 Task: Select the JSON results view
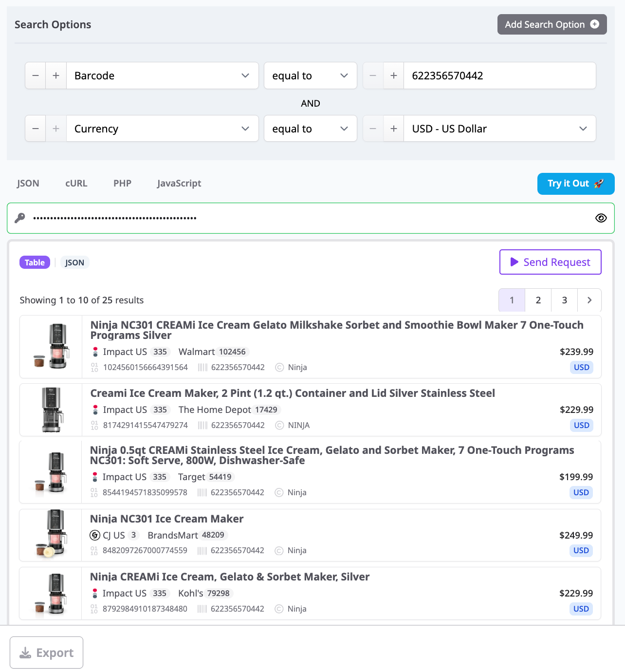[74, 262]
